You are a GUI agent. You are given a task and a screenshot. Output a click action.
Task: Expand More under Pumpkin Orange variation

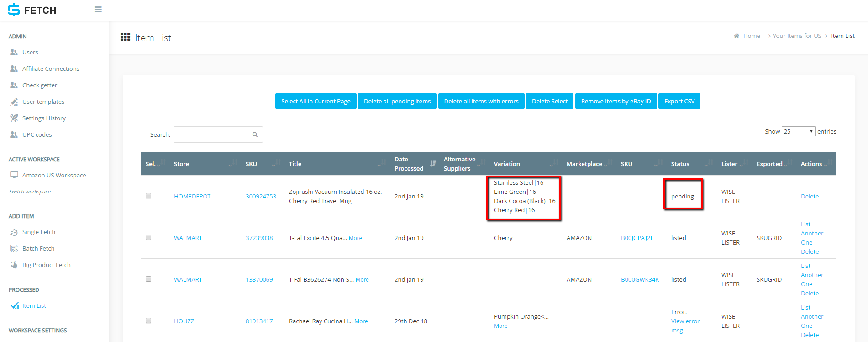coord(500,326)
